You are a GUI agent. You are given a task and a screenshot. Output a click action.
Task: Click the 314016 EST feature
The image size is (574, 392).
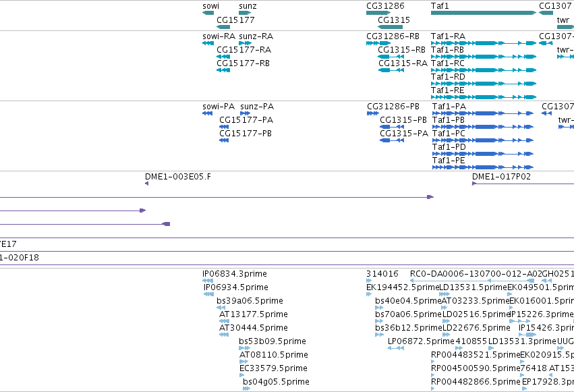[x=369, y=281]
